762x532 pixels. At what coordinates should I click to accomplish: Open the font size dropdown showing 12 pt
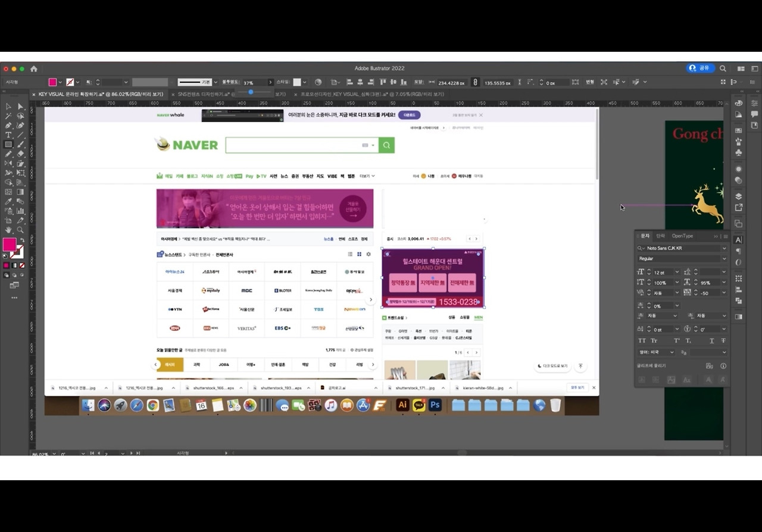[677, 272]
